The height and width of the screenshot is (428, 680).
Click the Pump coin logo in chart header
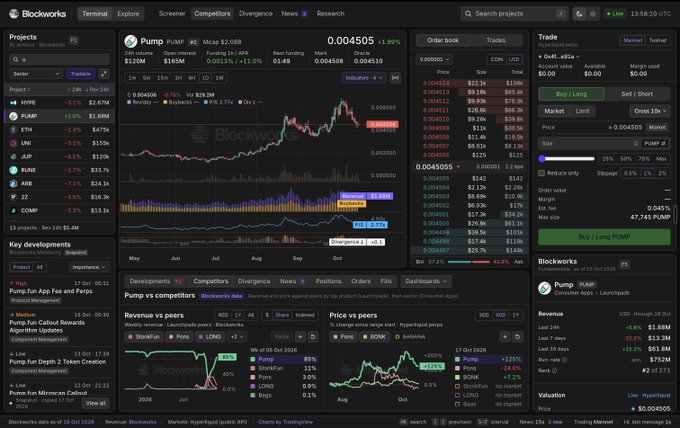tap(131, 42)
